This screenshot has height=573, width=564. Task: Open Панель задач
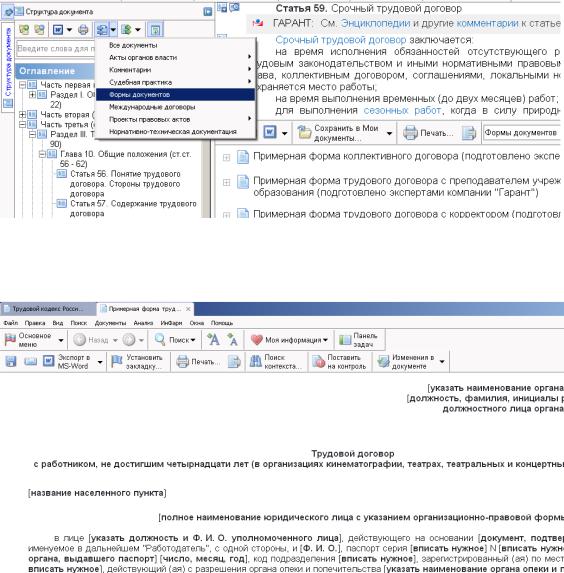click(x=358, y=340)
